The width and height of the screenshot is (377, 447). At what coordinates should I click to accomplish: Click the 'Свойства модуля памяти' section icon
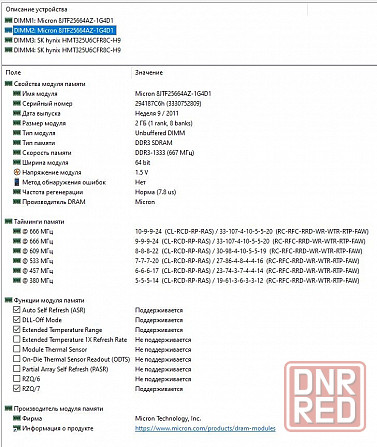tap(9, 84)
